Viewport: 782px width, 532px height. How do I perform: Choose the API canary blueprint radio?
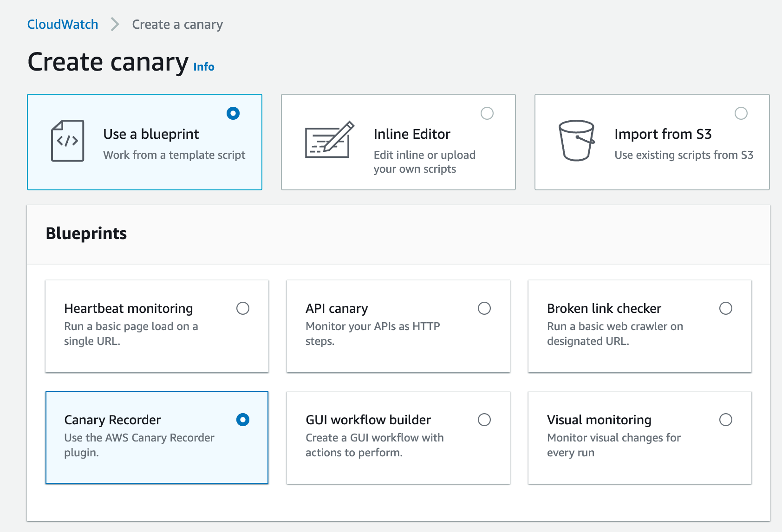click(x=484, y=308)
